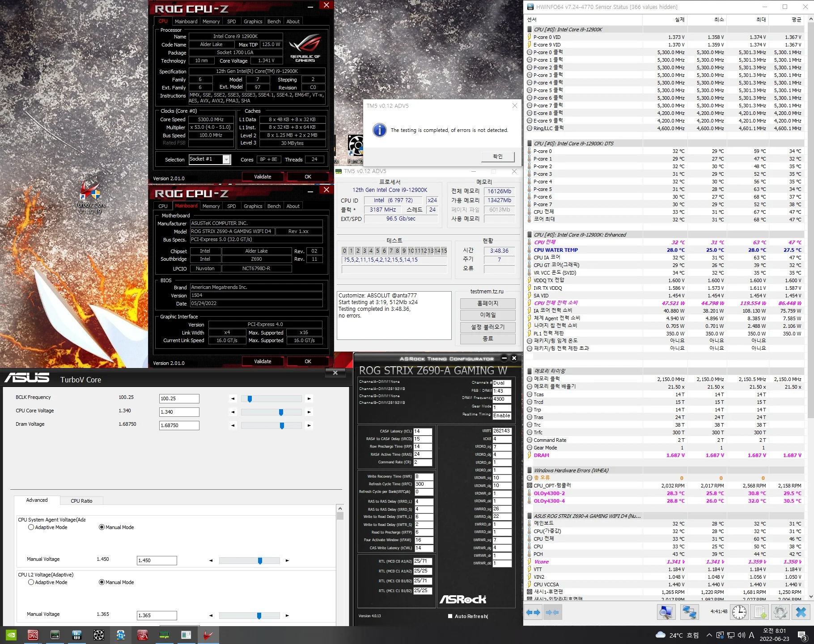Open HWiNFO settings gear icon
814x644 pixels.
click(x=780, y=612)
